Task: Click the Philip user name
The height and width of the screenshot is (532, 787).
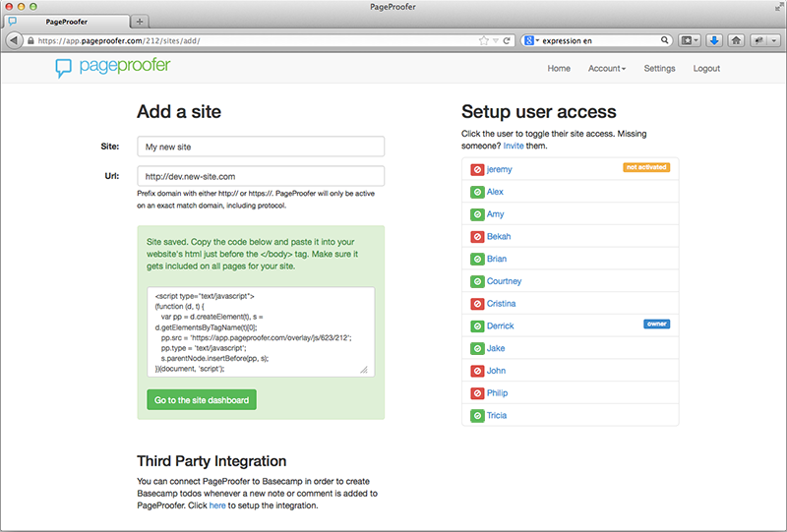Action: click(x=498, y=393)
